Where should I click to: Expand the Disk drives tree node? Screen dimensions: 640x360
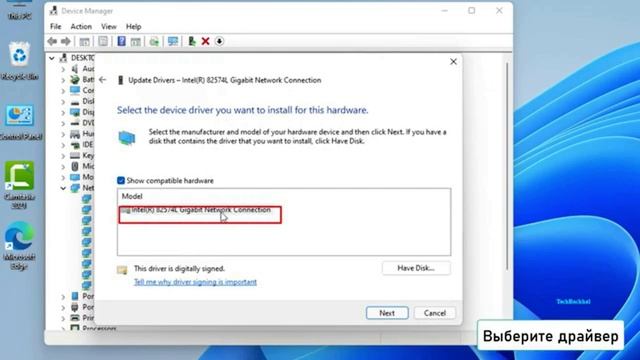click(63, 102)
